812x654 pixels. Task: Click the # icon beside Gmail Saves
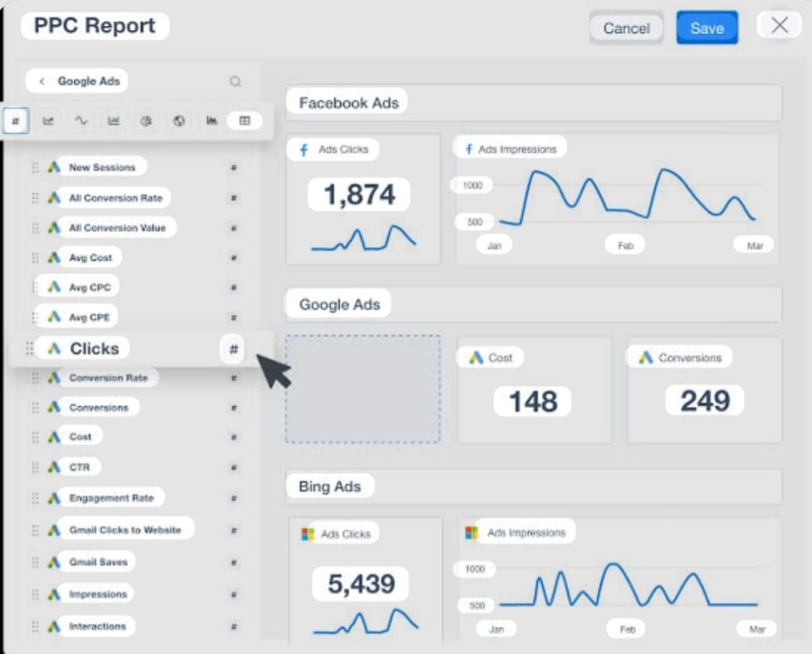click(233, 563)
